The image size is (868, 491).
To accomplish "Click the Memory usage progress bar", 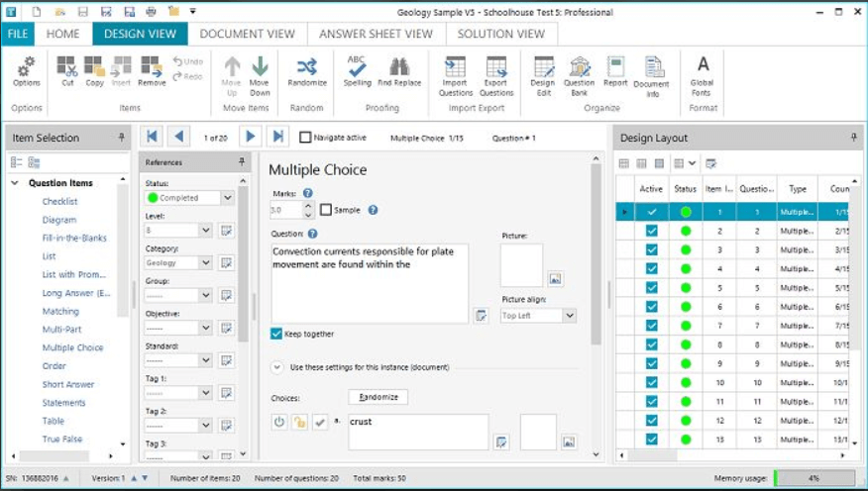I will point(814,478).
